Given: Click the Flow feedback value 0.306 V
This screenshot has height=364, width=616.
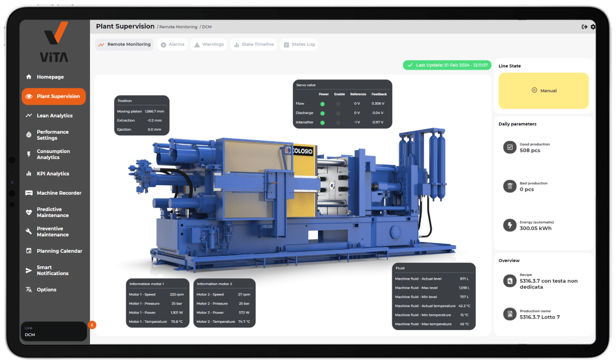Looking at the screenshot, I should 379,104.
